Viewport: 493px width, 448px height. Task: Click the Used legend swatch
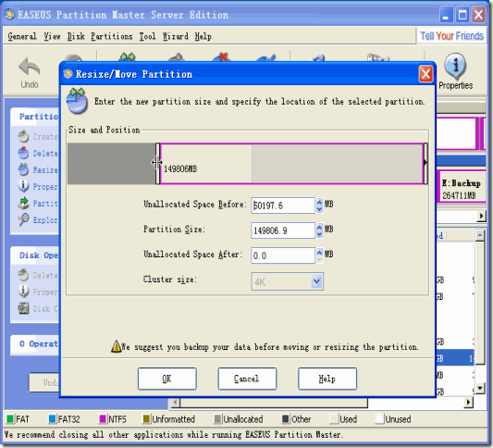pyautogui.click(x=334, y=419)
